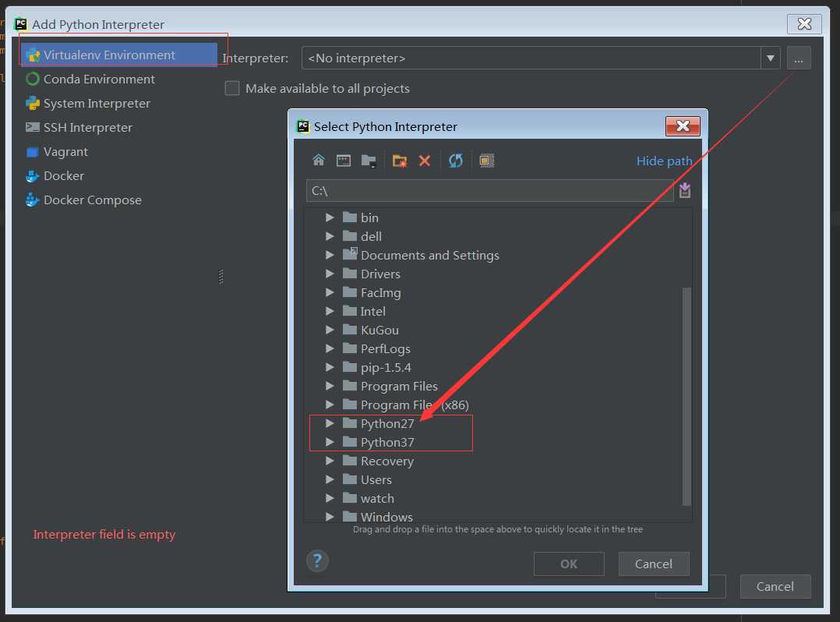This screenshot has width=840, height=622.
Task: Expand the KuGou folder
Action: [330, 330]
